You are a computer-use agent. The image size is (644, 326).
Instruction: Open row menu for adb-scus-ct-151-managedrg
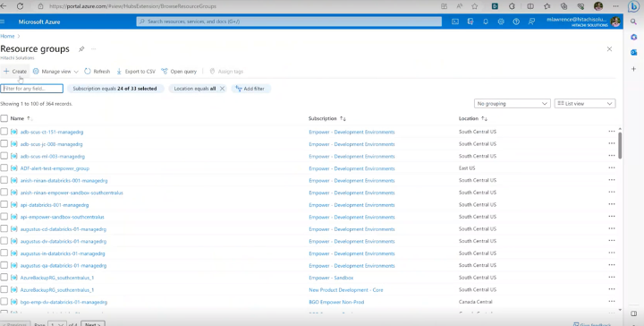[x=612, y=132]
